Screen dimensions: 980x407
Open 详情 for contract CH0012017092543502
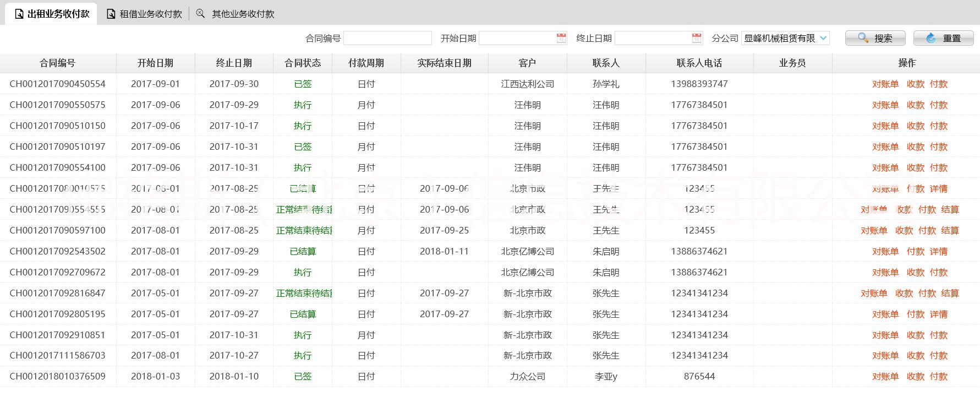click(939, 251)
